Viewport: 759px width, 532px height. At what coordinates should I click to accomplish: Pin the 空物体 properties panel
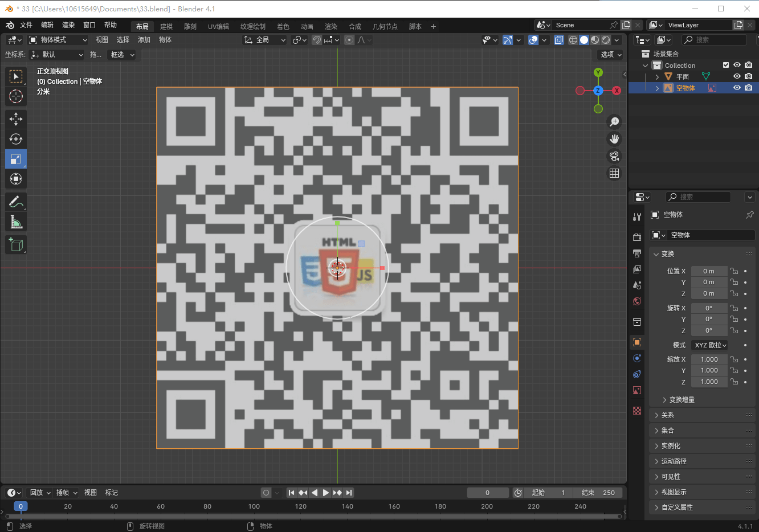[x=750, y=215]
